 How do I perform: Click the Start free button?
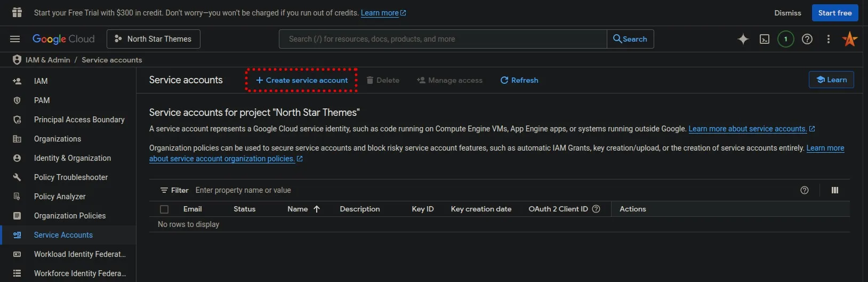[835, 13]
